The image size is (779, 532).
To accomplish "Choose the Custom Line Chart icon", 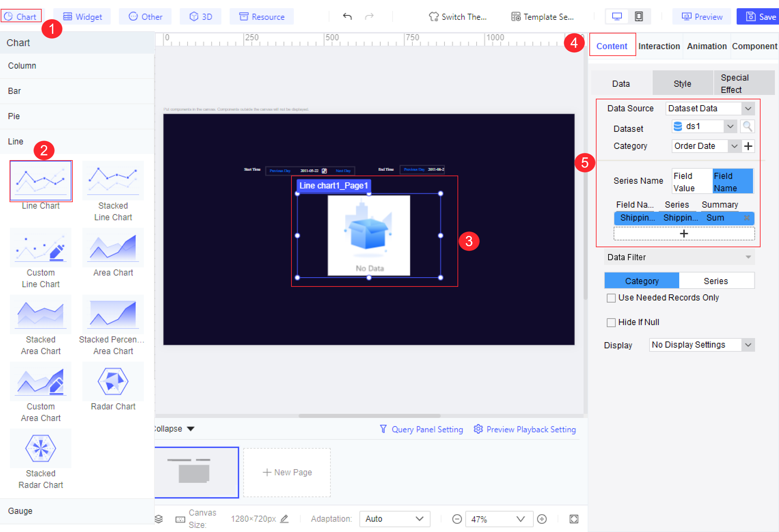I will click(x=41, y=248).
